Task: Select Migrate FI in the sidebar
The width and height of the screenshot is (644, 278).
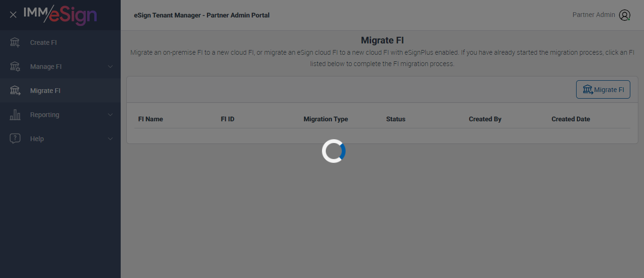Action: click(60, 91)
